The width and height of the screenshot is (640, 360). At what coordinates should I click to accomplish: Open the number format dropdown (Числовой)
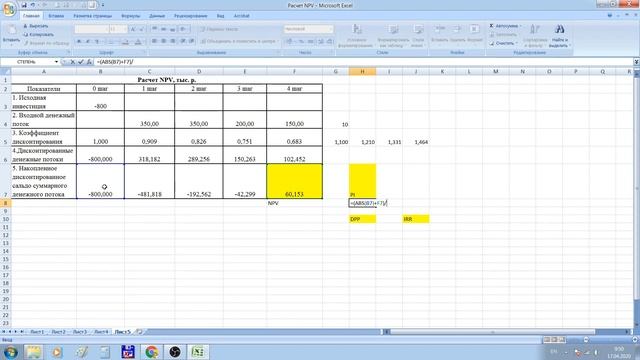[331, 29]
